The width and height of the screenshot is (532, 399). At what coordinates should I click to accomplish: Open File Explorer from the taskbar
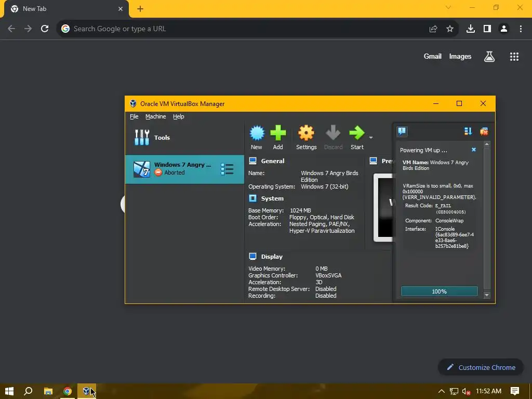click(x=48, y=391)
